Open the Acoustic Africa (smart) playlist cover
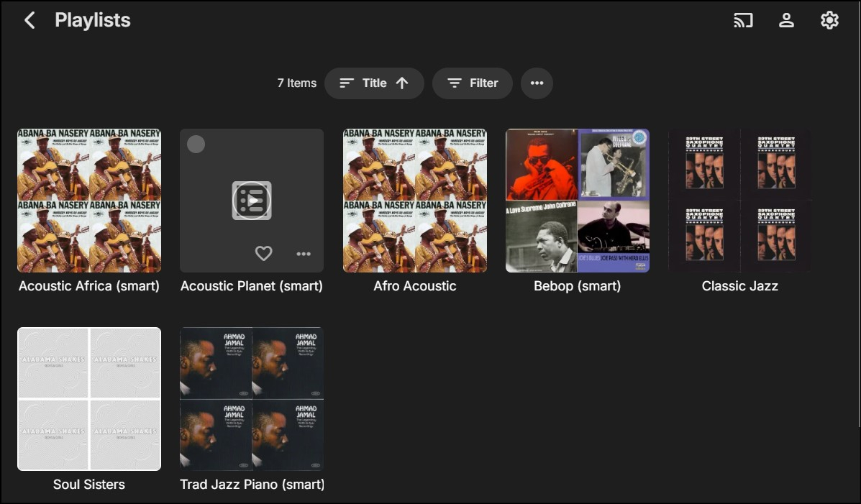 [x=89, y=200]
